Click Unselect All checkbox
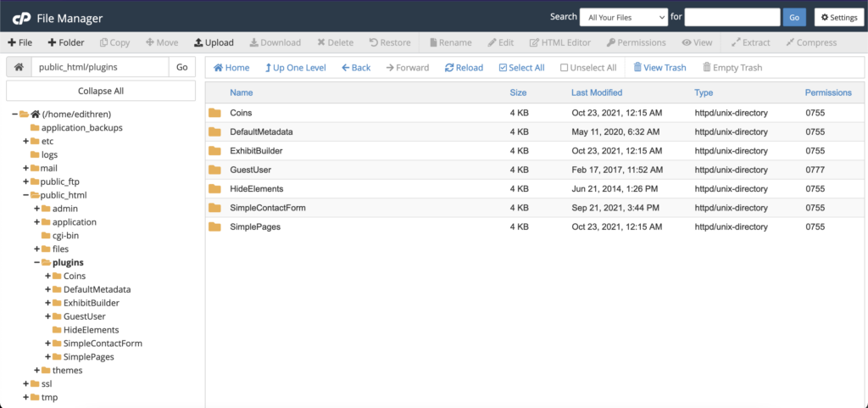The image size is (868, 408). (588, 68)
